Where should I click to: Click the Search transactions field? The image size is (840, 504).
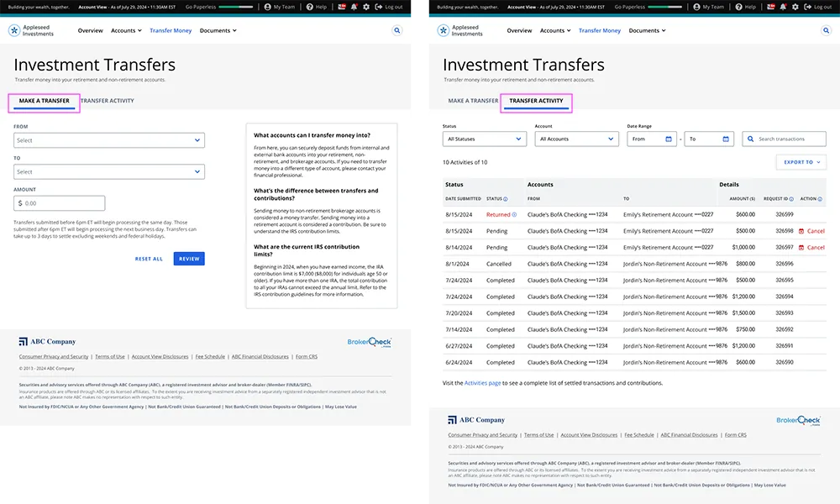coord(785,139)
